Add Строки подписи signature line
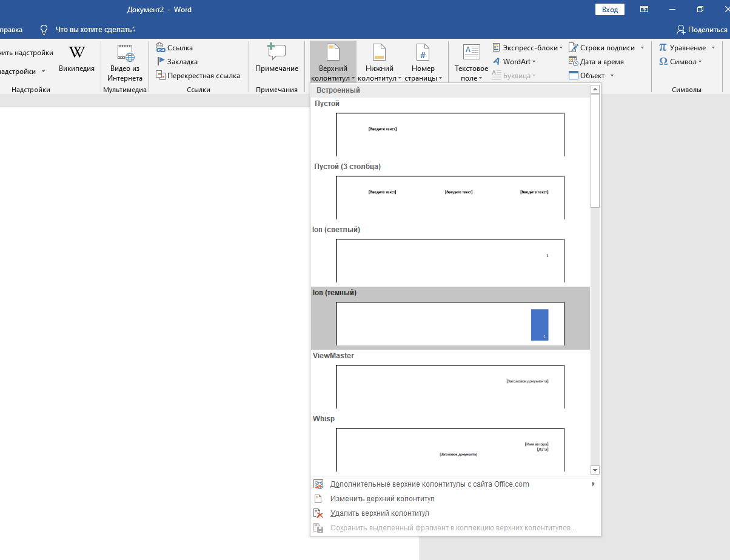The image size is (730, 560). (602, 48)
